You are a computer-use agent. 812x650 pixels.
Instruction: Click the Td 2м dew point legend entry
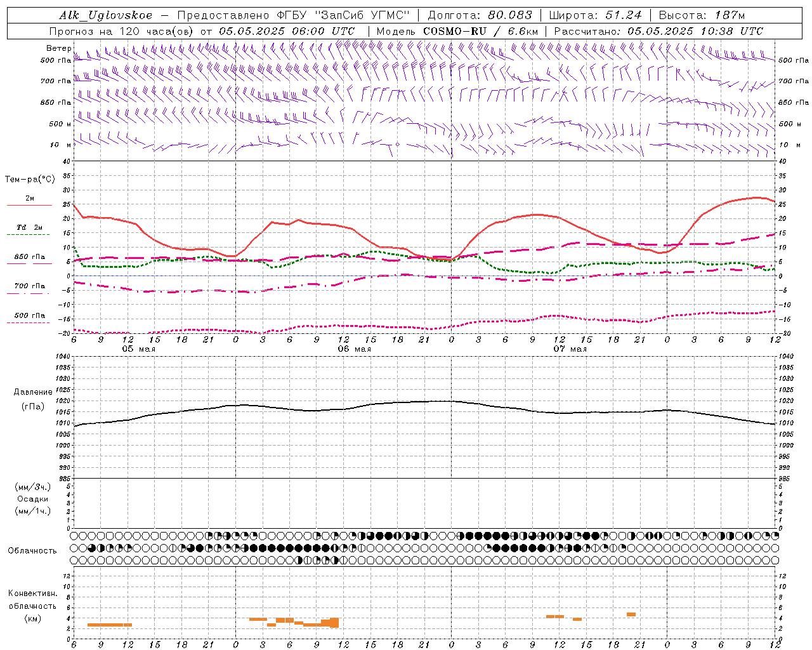click(x=29, y=227)
